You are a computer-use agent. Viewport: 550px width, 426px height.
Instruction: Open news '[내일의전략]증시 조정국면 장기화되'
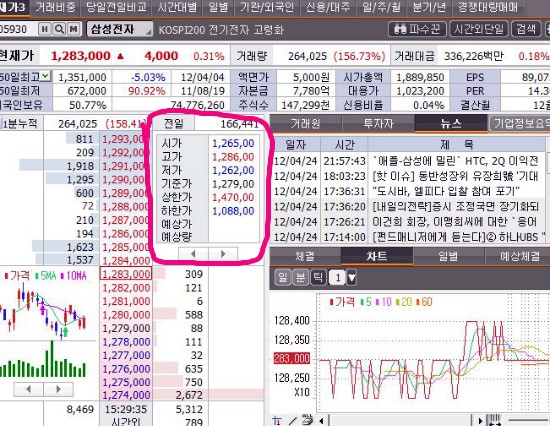[455, 207]
